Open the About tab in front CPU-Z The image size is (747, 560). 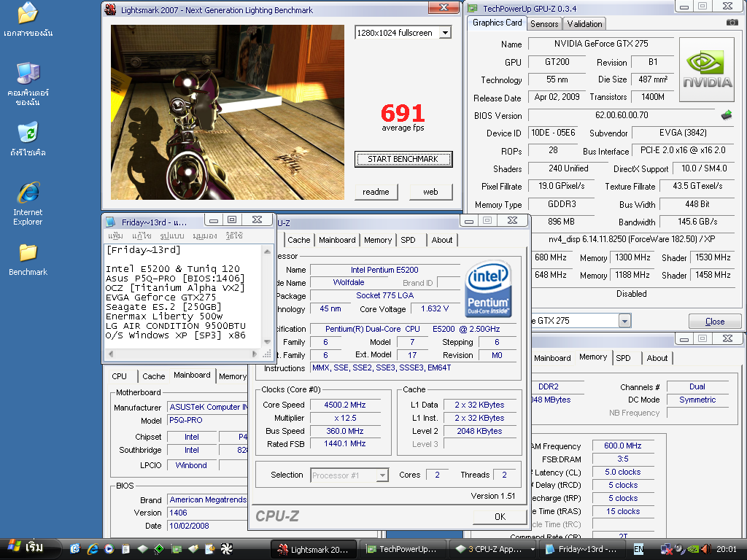[x=442, y=240]
